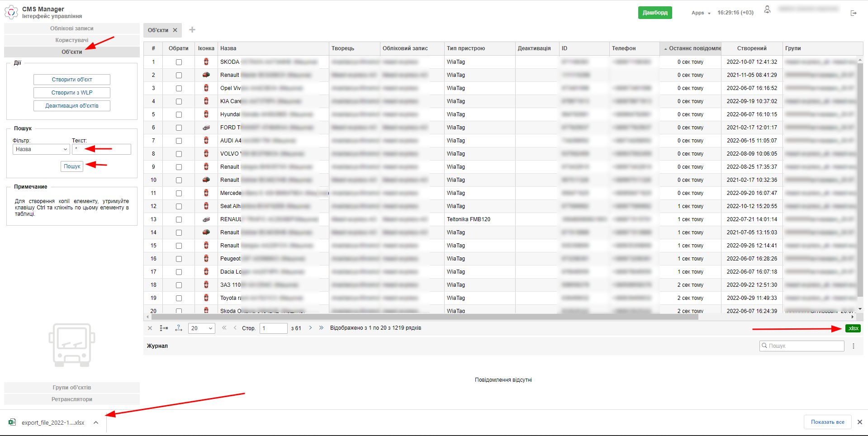Image resolution: width=868 pixels, height=436 pixels.
Task: Tick the Hyundai row checkbox
Action: [x=179, y=114]
